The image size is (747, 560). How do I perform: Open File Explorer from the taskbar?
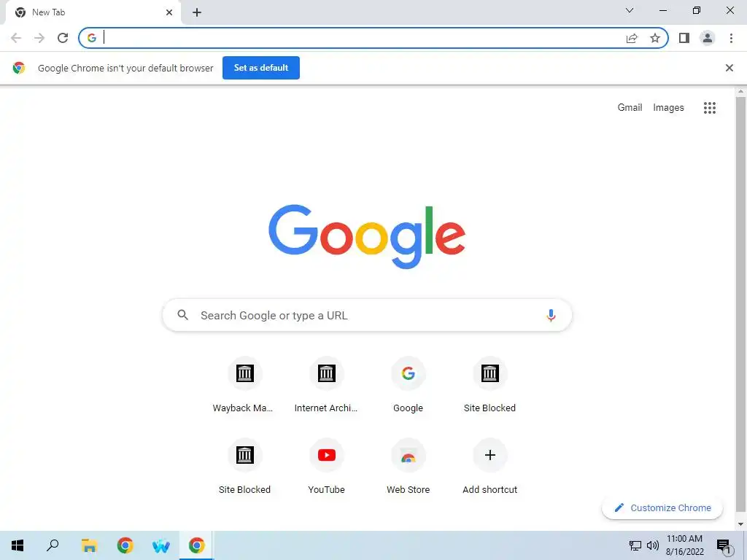[89, 545]
